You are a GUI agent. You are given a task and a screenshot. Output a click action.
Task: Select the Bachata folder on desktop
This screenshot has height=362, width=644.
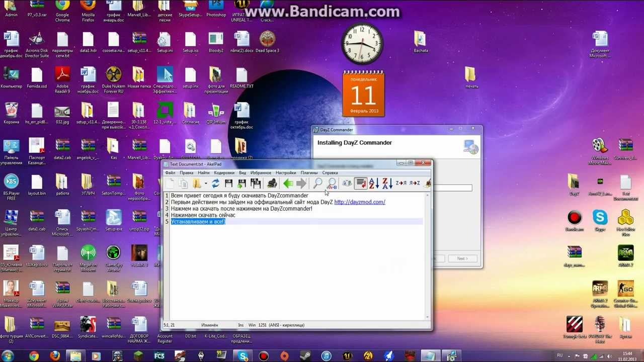[x=421, y=42]
